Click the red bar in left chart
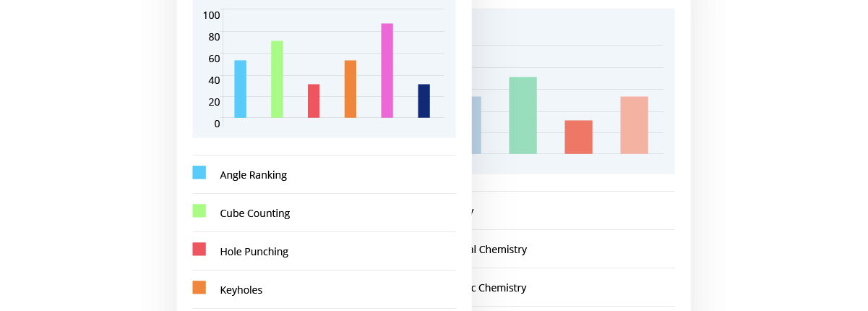Screen dimensions: 868x311 click(314, 101)
